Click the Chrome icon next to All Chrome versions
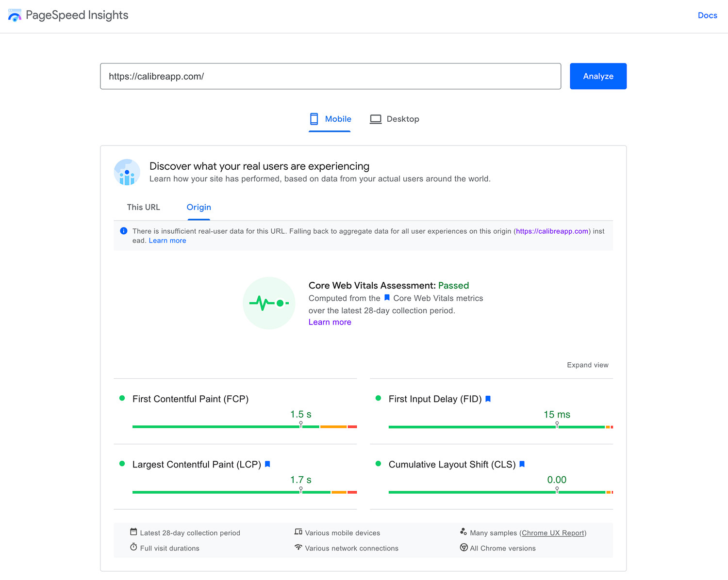 click(463, 548)
